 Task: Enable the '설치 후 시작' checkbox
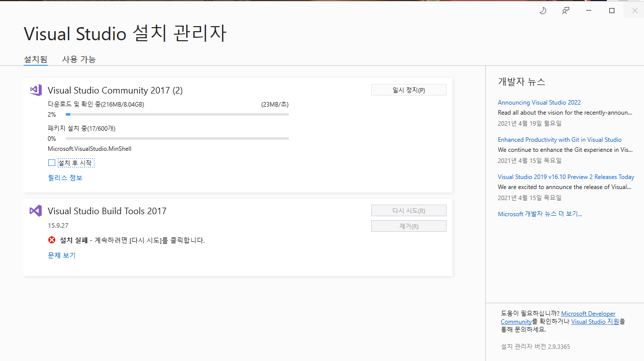[52, 163]
